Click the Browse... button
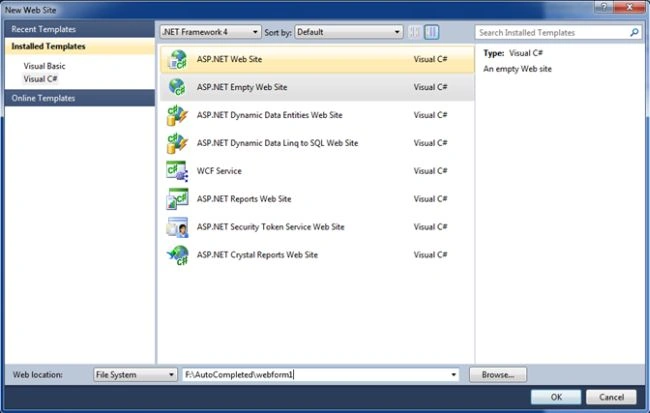 498,375
